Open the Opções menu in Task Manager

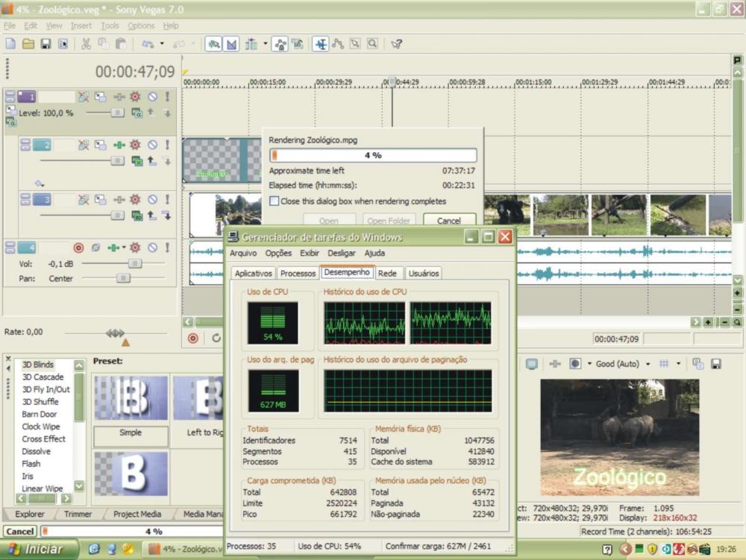coord(278,254)
